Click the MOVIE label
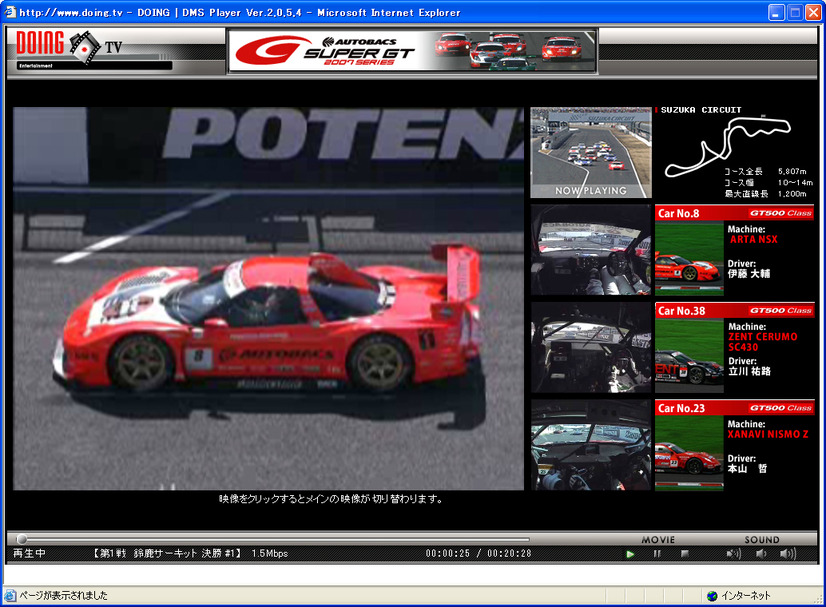This screenshot has height=607, width=826. click(x=658, y=540)
